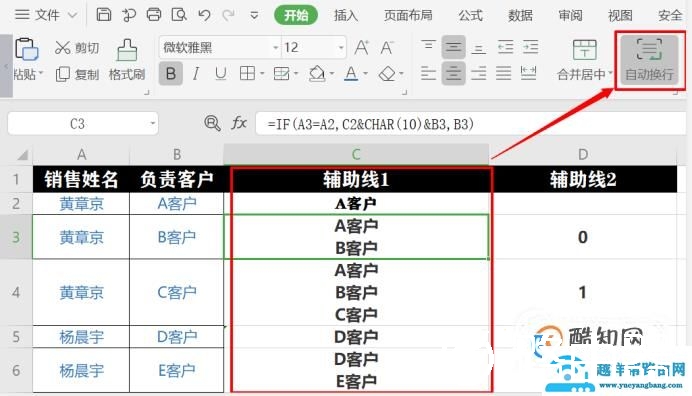Open the eraser dropdown arrow
The height and width of the screenshot is (396, 692).
point(401,73)
